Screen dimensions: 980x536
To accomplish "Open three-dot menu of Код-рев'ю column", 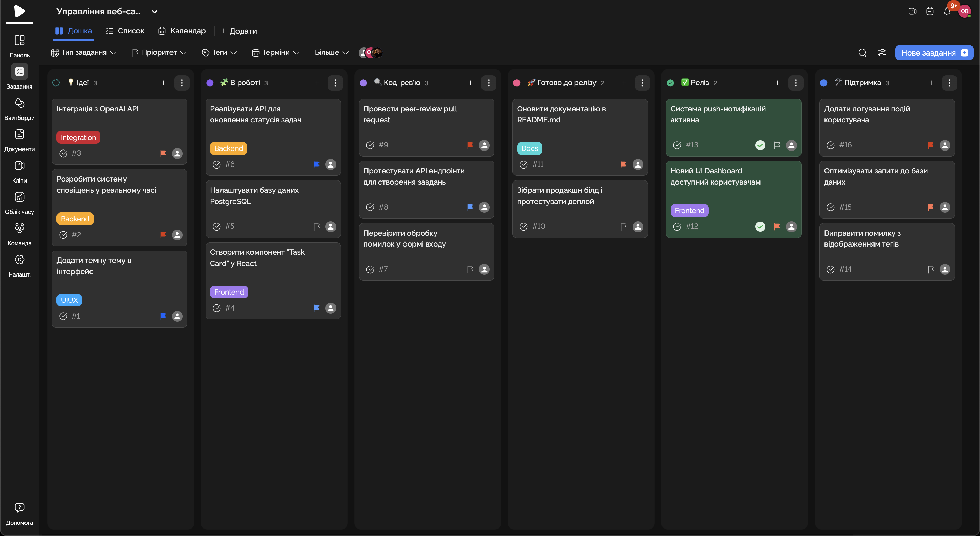I will click(x=489, y=83).
